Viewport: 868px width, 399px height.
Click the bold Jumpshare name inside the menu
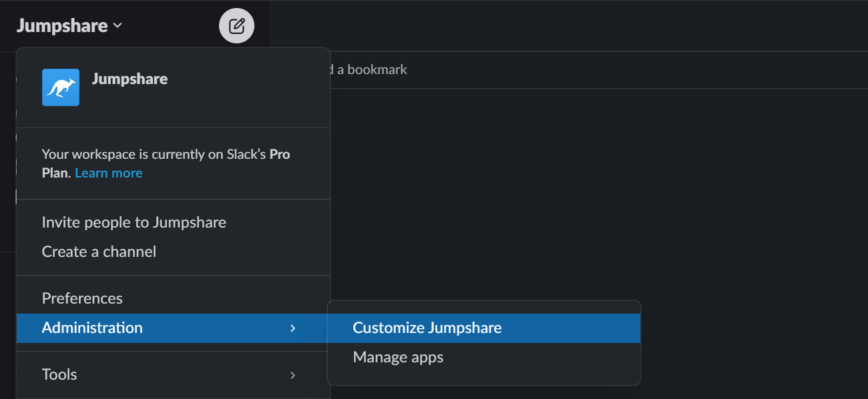click(130, 79)
